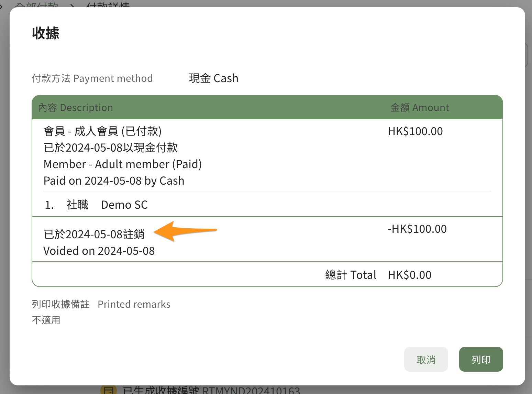Click the Voided on 2024-05-08 text
Viewport: 532px width, 394px height.
[99, 251]
